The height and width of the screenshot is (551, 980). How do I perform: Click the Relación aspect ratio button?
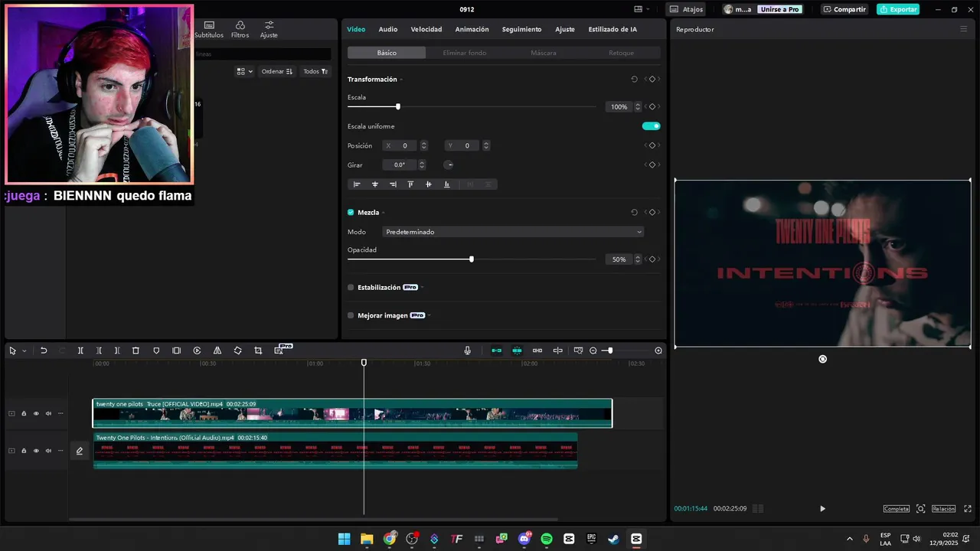pos(944,509)
